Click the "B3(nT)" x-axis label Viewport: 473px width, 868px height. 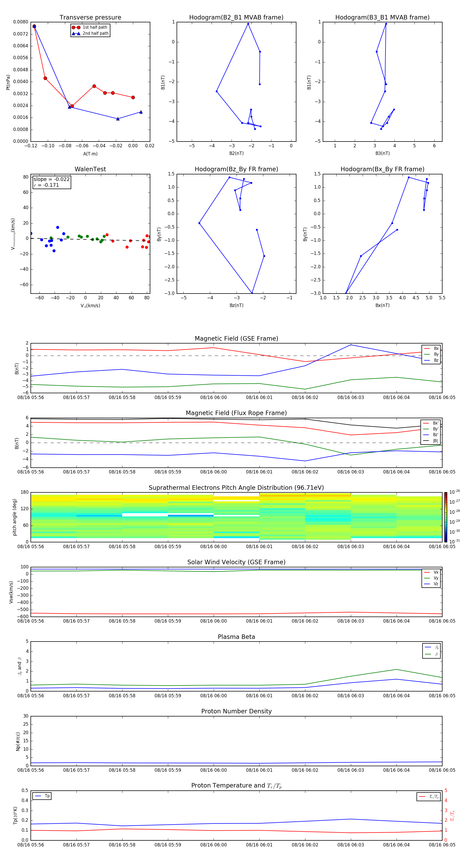coord(382,153)
